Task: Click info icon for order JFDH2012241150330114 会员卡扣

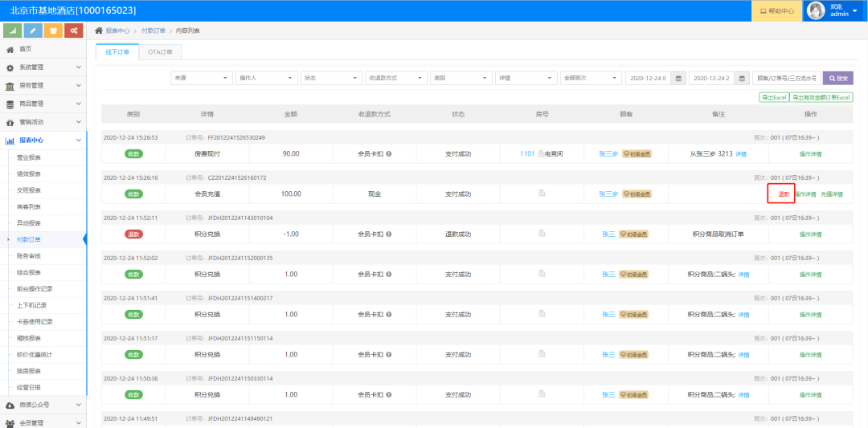Action: tap(389, 395)
